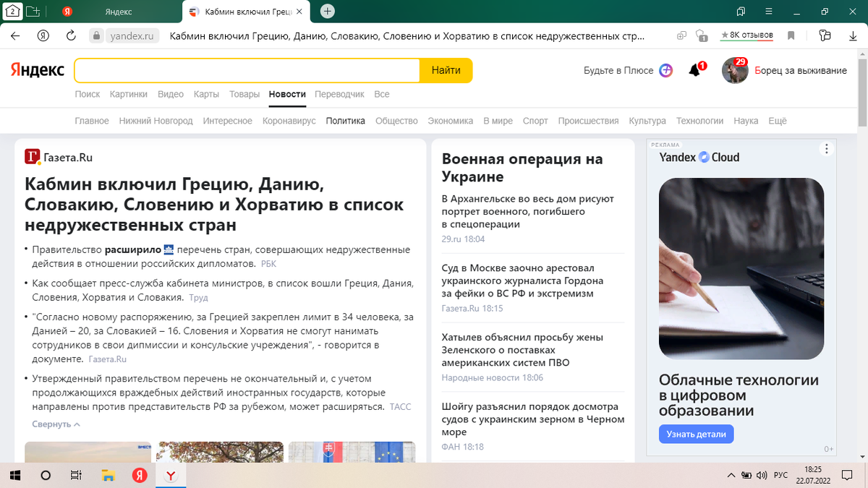Open the 8K отзывов site reviews
Image resolution: width=868 pixels, height=488 pixels.
tap(747, 35)
